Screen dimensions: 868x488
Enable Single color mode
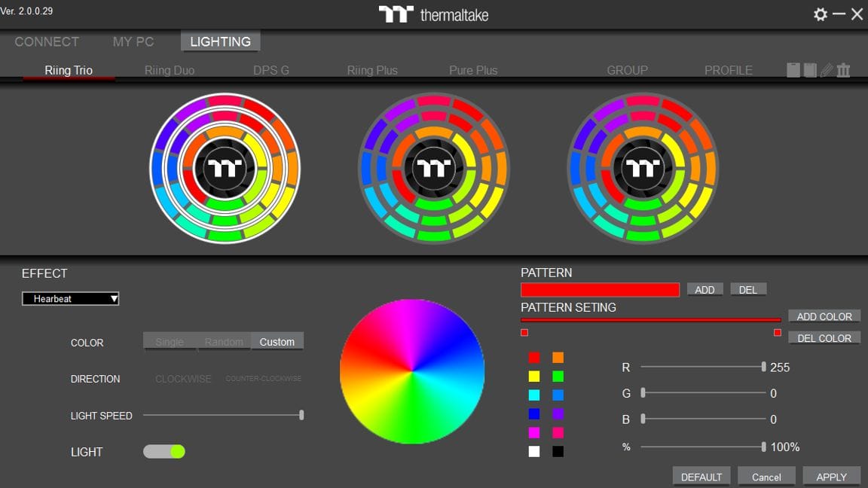[170, 341]
